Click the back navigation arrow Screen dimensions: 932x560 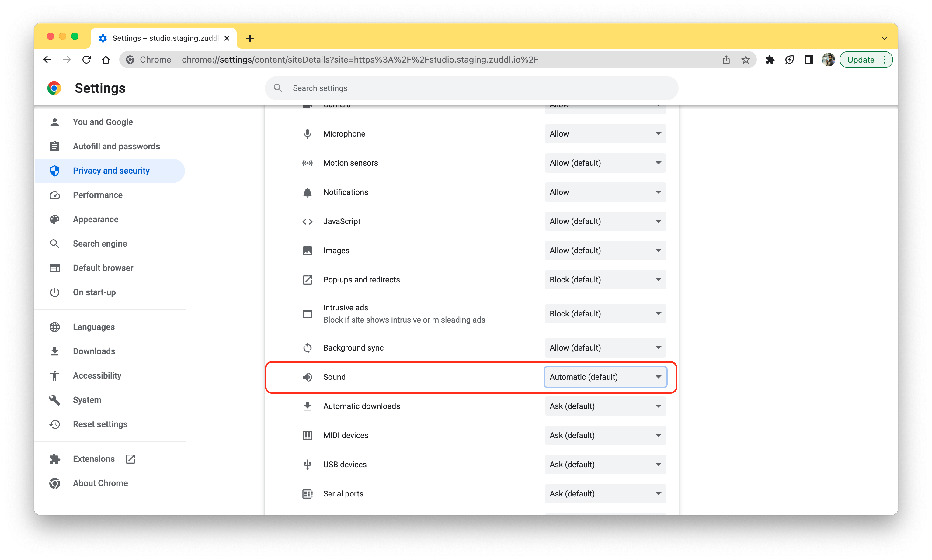[47, 60]
